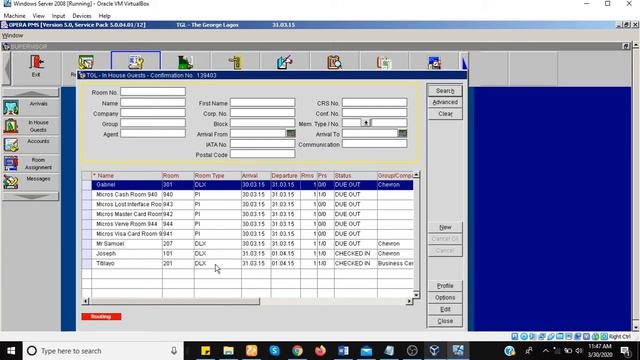Close the In House Guests dialog
This screenshot has height=360, width=640.
[x=445, y=321]
